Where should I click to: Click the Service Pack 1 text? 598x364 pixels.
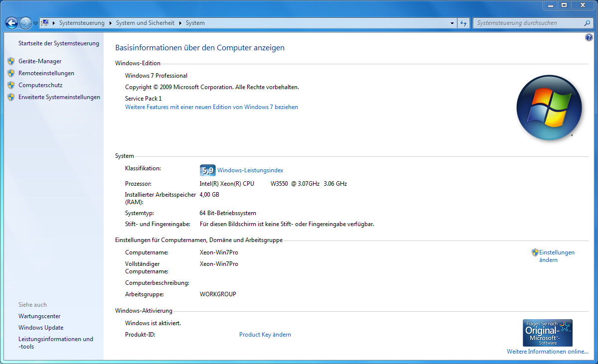144,99
